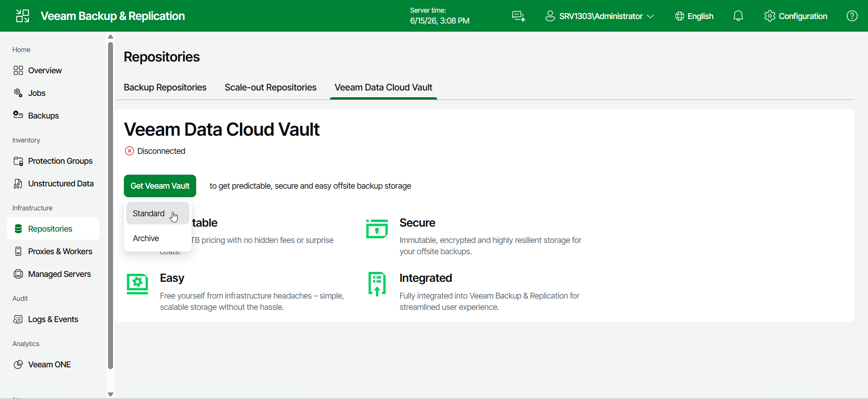868x399 pixels.
Task: Click the Overview sidebar icon
Action: tap(18, 70)
